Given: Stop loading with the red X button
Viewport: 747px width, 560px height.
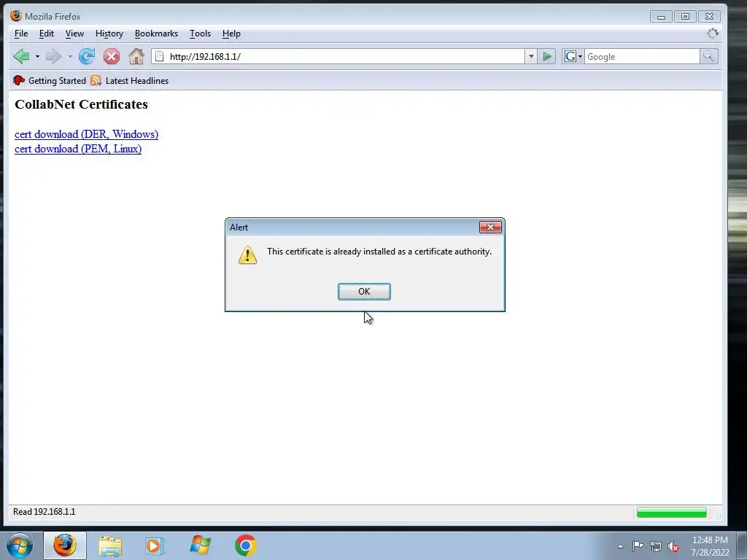Looking at the screenshot, I should tap(112, 57).
